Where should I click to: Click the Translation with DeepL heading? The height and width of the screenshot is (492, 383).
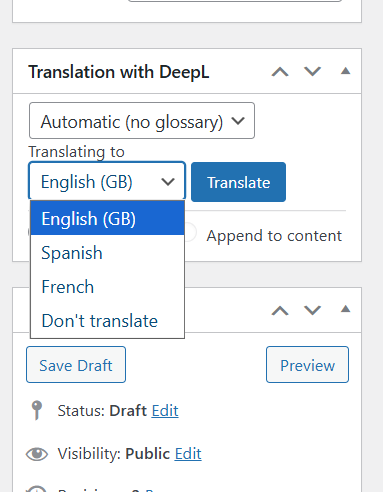[119, 72]
